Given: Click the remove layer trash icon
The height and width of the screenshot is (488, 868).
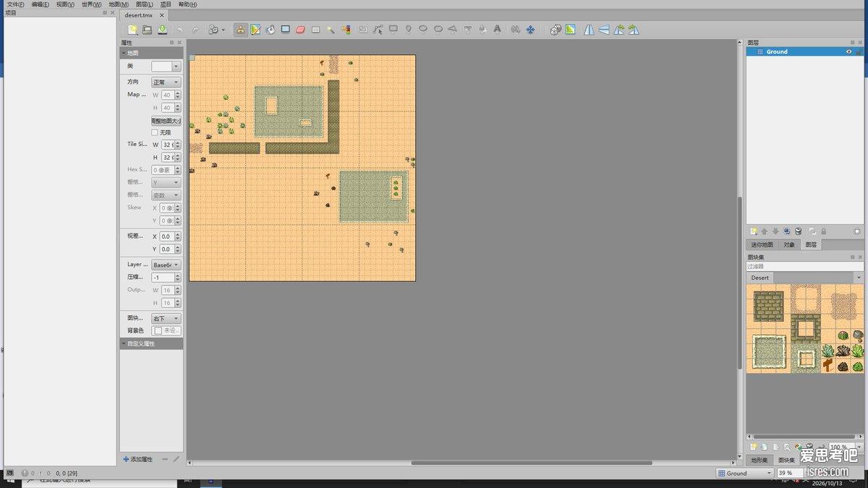Looking at the screenshot, I should [x=798, y=231].
